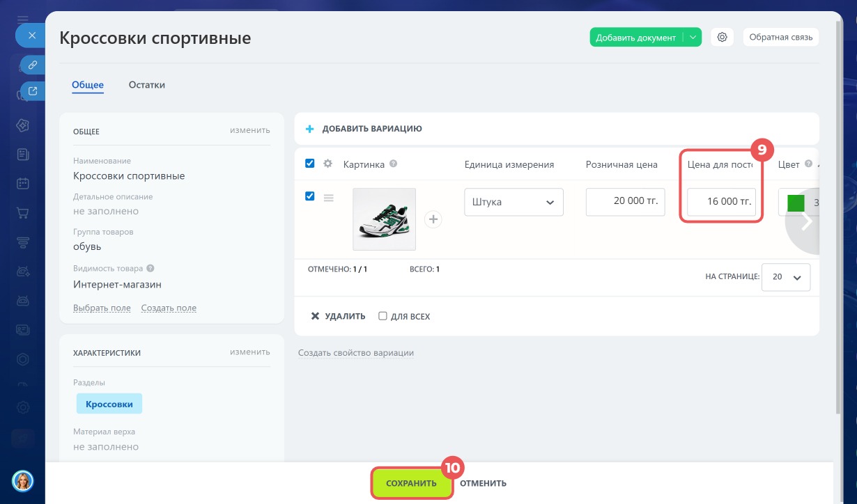857x504 pixels.
Task: Expand the Добавить документ dropdown arrow
Action: [693, 38]
